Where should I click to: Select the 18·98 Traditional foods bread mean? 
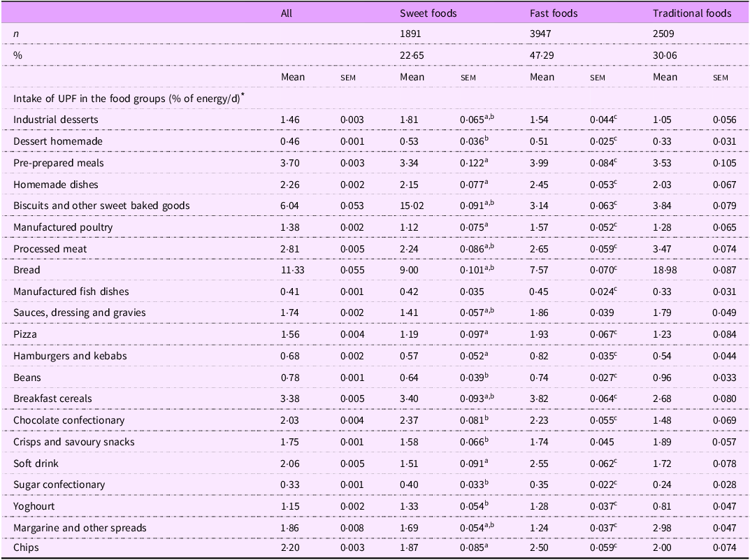[x=666, y=270]
